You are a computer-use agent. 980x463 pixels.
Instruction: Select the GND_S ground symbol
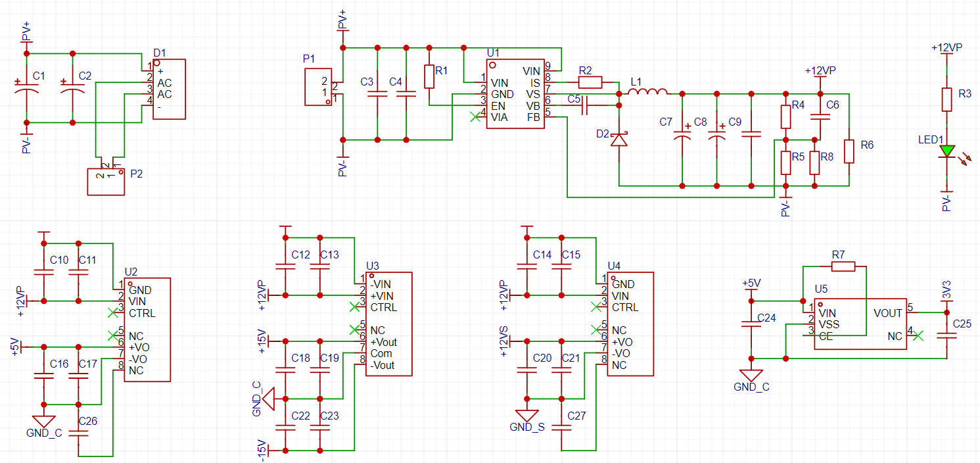click(x=526, y=415)
